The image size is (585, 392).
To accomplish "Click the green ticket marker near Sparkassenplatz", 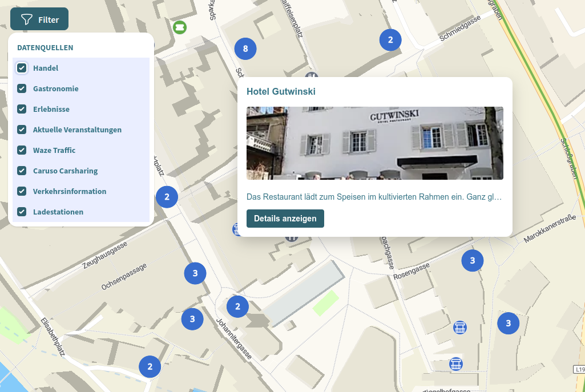I will (x=180, y=27).
